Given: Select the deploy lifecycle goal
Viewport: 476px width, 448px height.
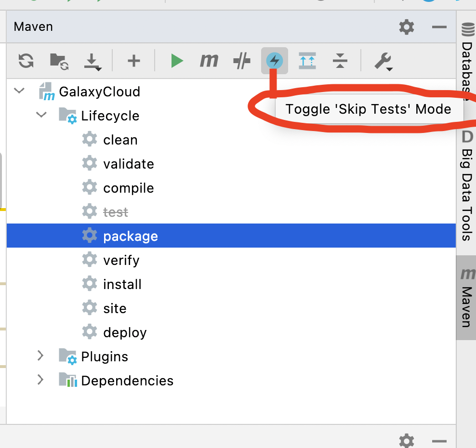Looking at the screenshot, I should coord(125,333).
